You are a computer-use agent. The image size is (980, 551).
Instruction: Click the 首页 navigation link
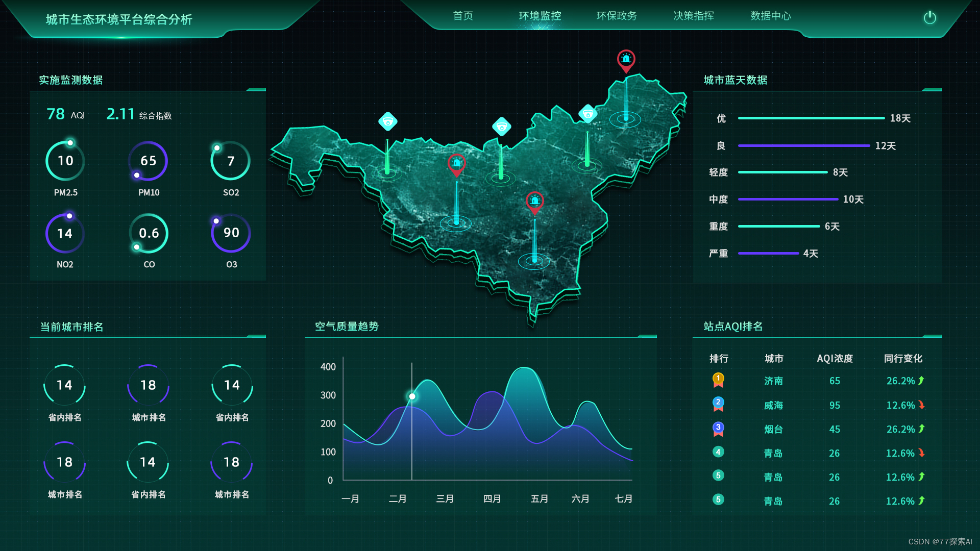(462, 16)
